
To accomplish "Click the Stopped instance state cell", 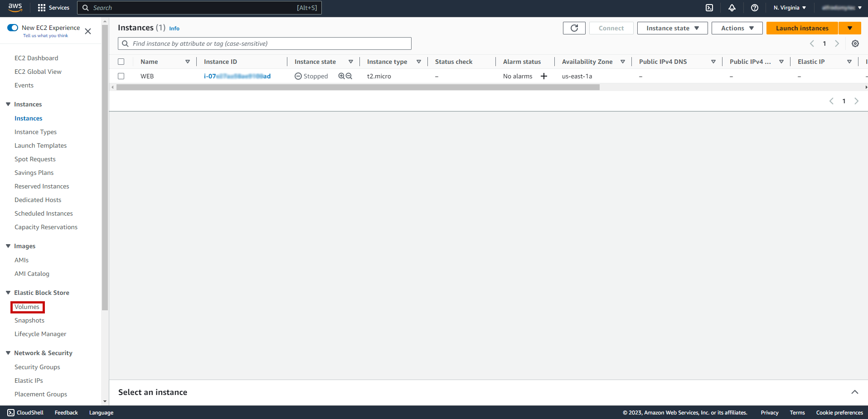I will click(311, 76).
